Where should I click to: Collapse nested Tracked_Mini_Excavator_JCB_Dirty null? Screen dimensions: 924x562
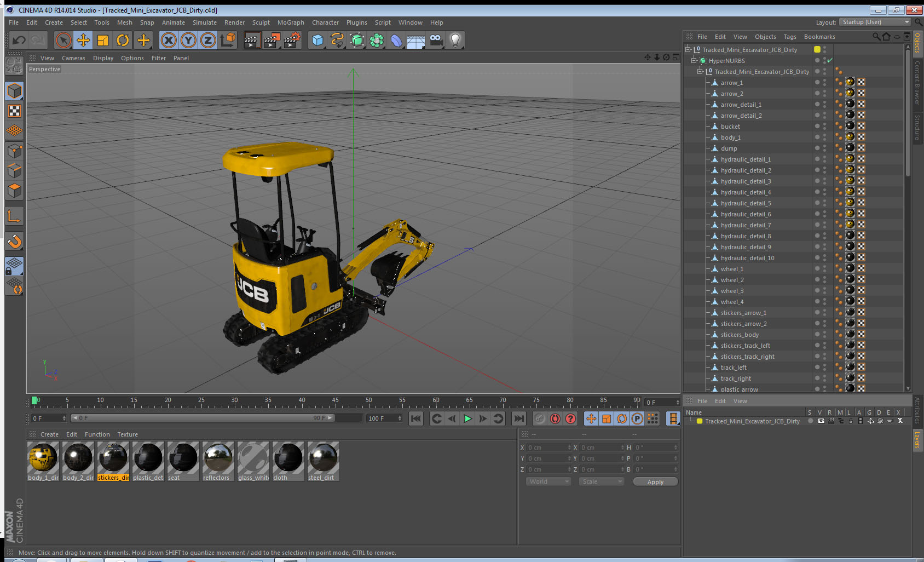(700, 72)
